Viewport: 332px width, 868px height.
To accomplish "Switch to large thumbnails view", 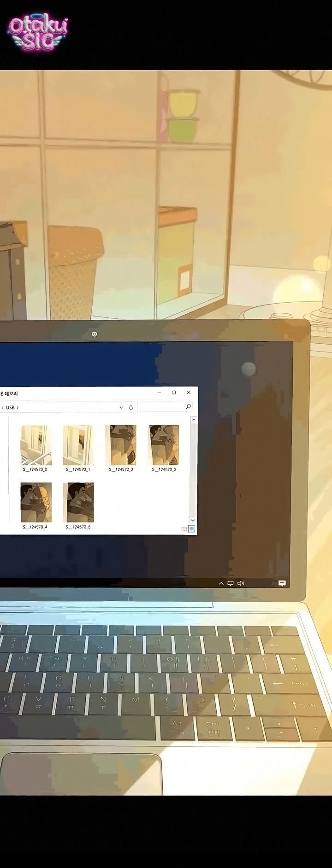I will 192,529.
